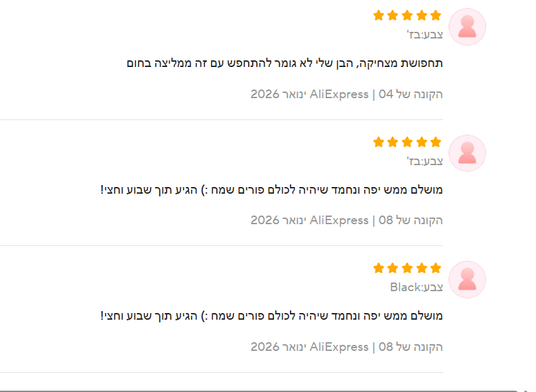
Task: Open the review text starting "תחפושת מצחיקה"
Action: coord(285,64)
